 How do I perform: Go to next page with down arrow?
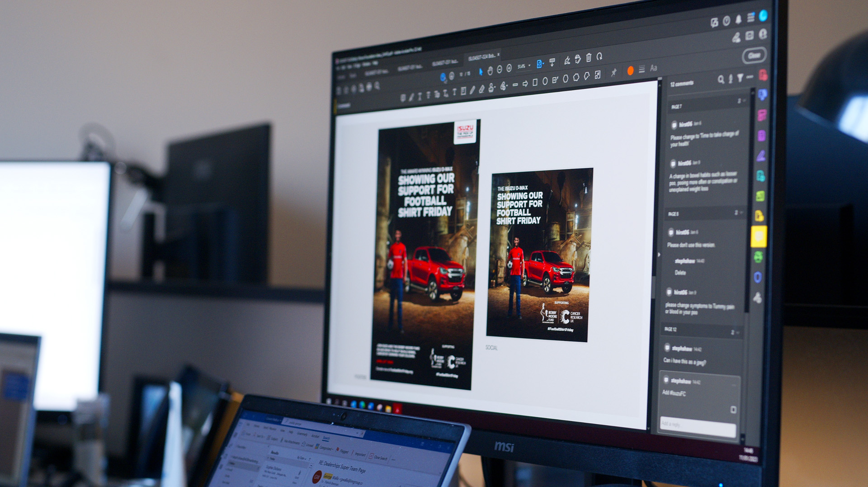coord(452,76)
